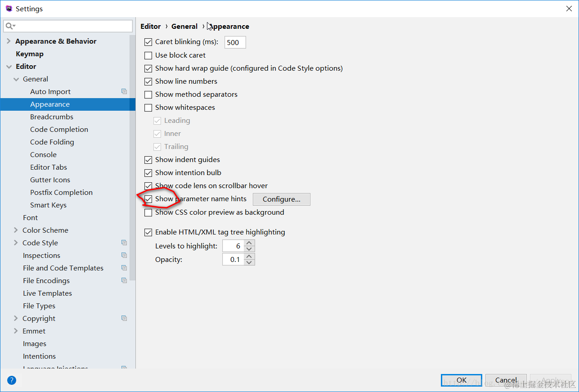Image resolution: width=579 pixels, height=392 pixels.
Task: Toggle Show hard wrap guide checkbox
Action: (148, 68)
